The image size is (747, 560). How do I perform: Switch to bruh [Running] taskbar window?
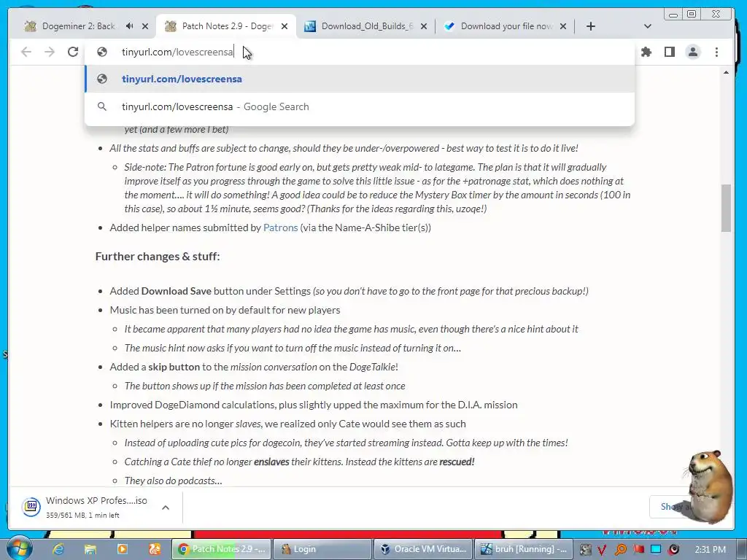click(524, 549)
